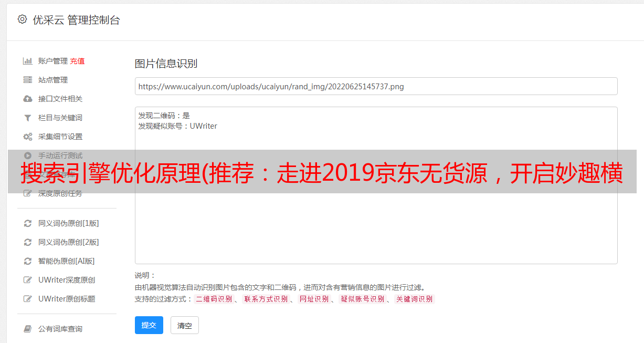Click the edit icon for UWriter深度原创
Screen dimensions: 644x343
coord(28,280)
